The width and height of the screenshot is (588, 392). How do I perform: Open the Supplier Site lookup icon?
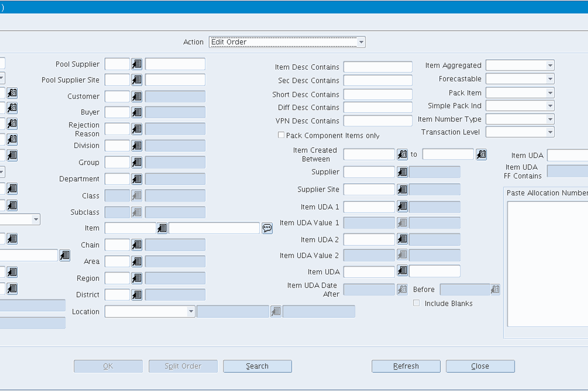click(x=402, y=190)
